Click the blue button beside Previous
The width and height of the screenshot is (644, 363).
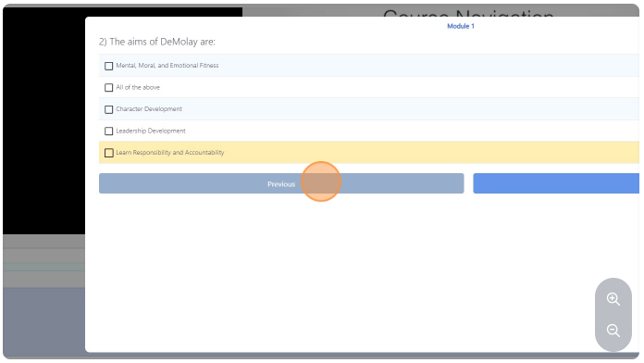click(556, 183)
